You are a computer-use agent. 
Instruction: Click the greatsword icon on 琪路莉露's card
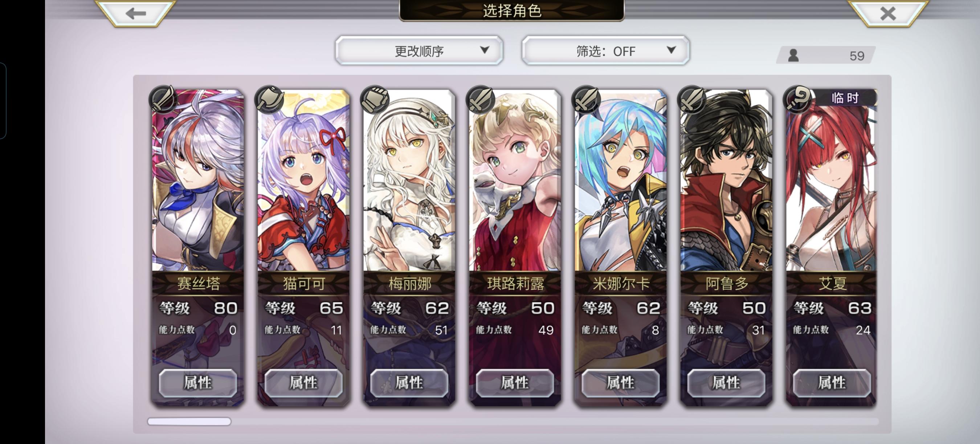tap(481, 100)
